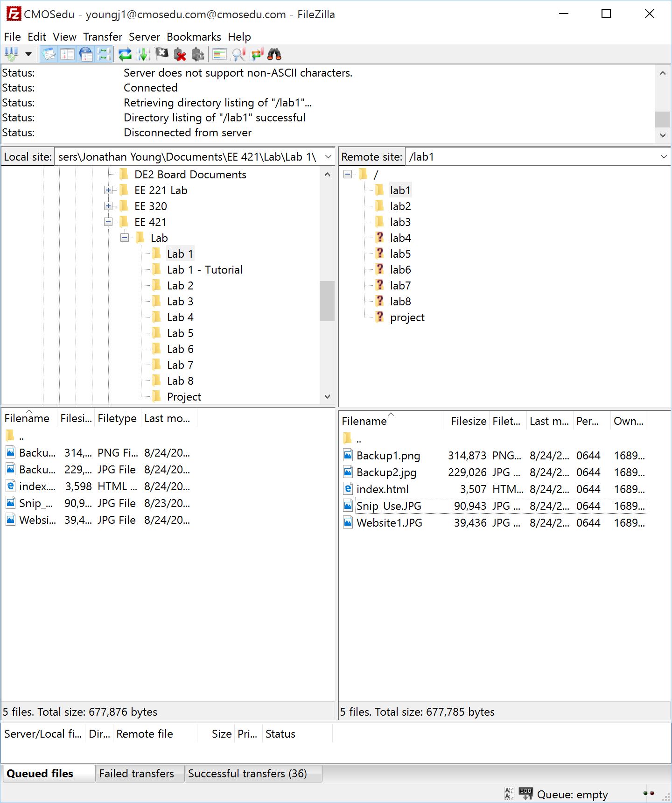Image resolution: width=672 pixels, height=803 pixels.
Task: Switch to the Failed transfers tab
Action: [140, 774]
